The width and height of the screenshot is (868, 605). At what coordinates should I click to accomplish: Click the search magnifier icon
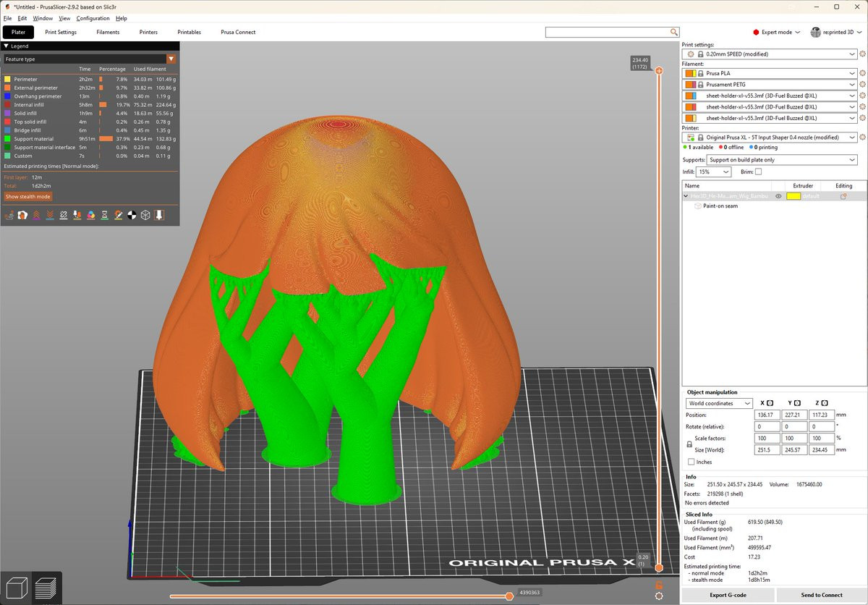674,32
